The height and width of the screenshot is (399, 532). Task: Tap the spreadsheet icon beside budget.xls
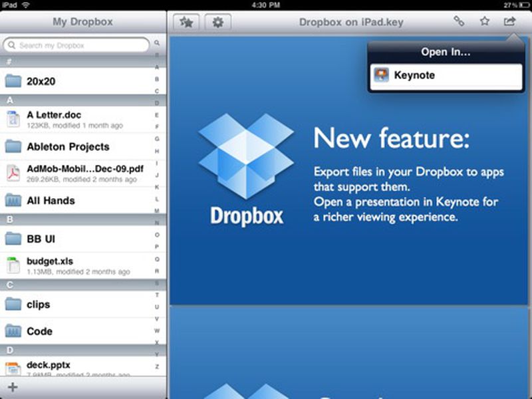pos(13,265)
